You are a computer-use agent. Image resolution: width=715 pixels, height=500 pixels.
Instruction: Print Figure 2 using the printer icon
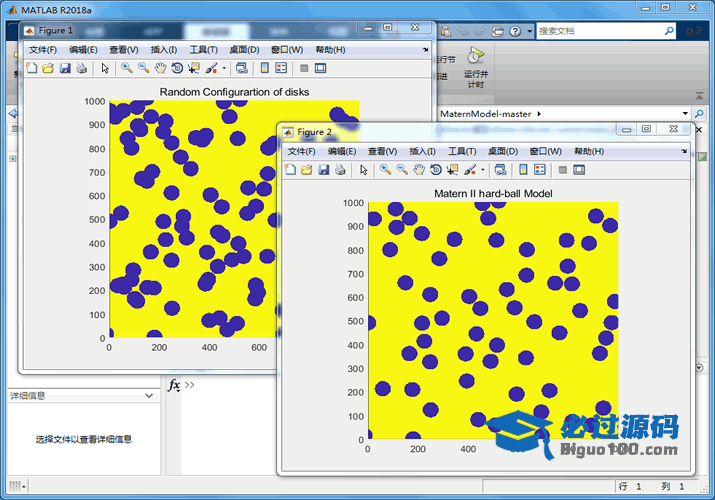tap(340, 170)
